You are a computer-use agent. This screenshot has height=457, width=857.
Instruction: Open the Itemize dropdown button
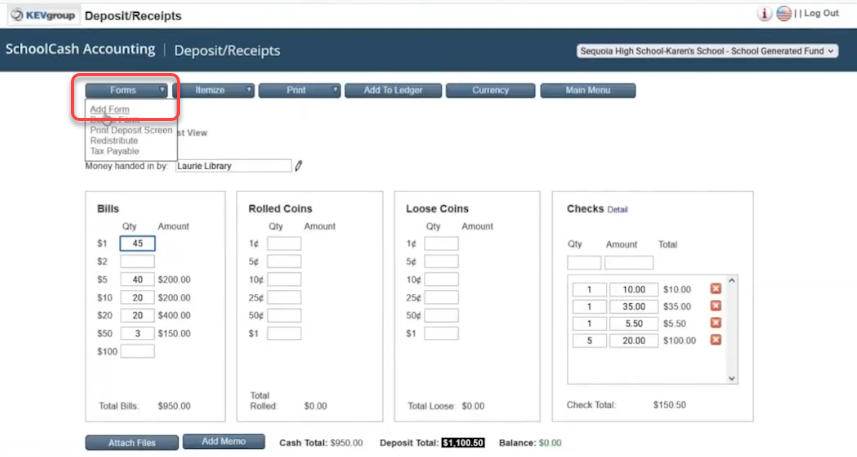tap(213, 90)
